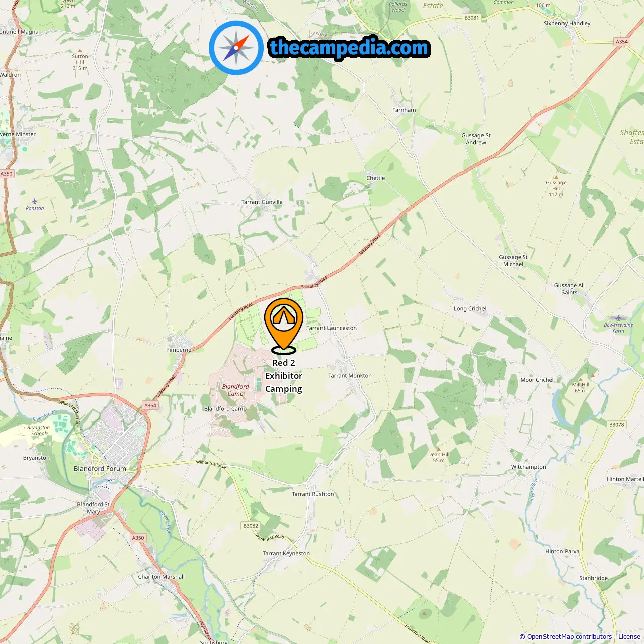Click the Blandford Forum town label
The width and height of the screenshot is (644, 644).
(x=100, y=468)
